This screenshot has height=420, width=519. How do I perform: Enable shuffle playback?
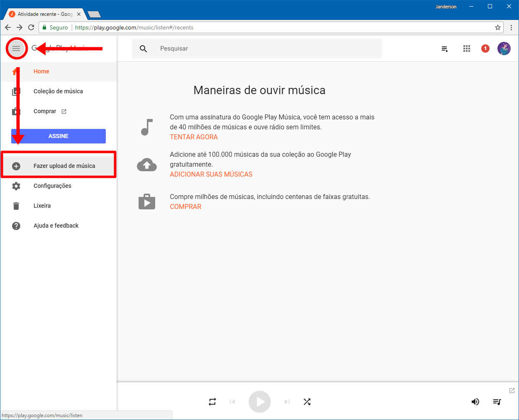point(307,401)
